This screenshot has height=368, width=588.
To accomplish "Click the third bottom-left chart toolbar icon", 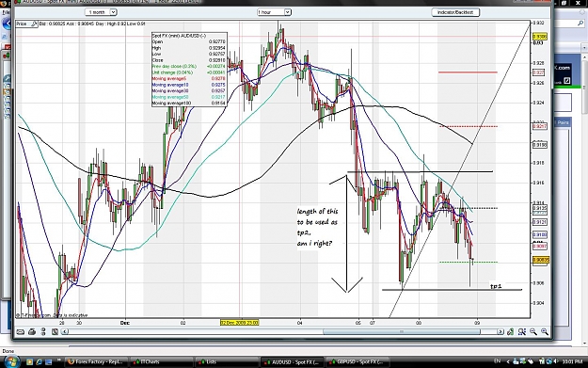I will click(x=43, y=331).
